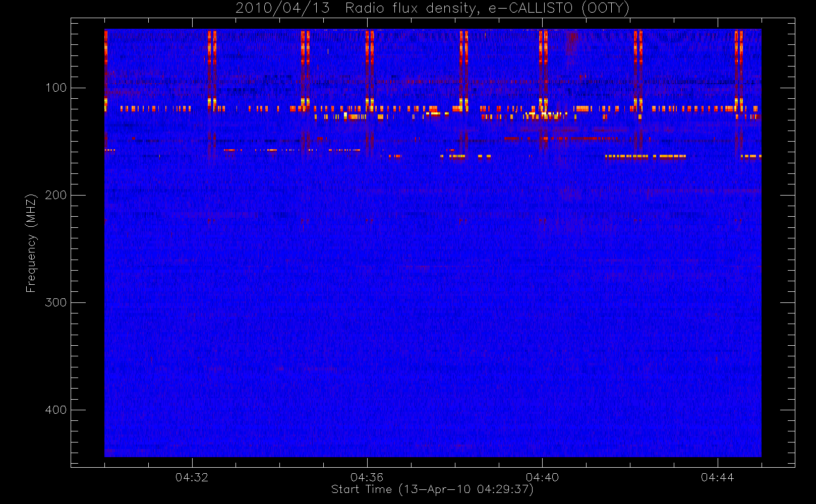Click the 04:36 time tick label
816x504 pixels.
coord(367,477)
